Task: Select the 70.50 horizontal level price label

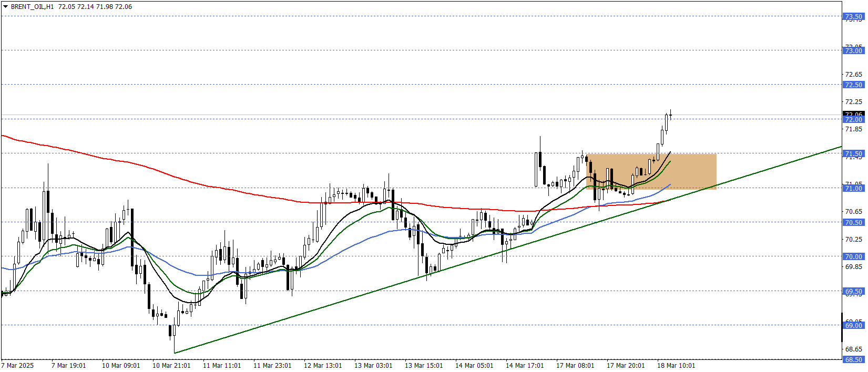Action: pyautogui.click(x=854, y=222)
